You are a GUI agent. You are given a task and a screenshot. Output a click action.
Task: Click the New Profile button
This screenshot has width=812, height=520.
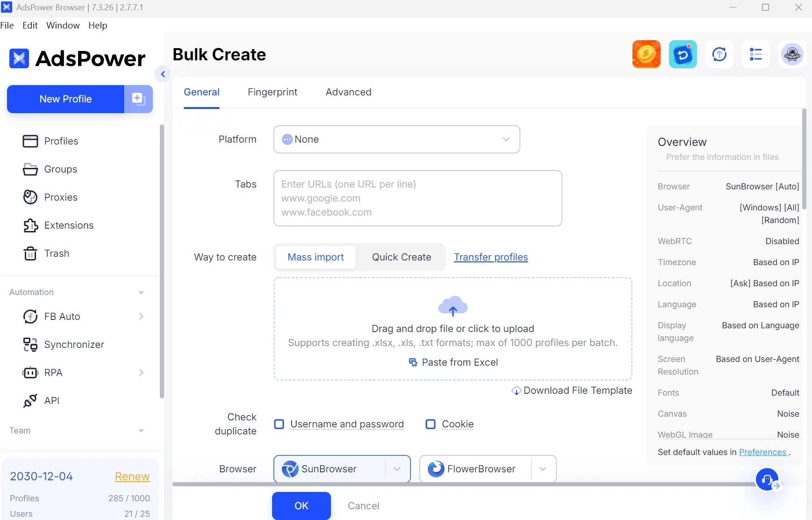click(65, 99)
